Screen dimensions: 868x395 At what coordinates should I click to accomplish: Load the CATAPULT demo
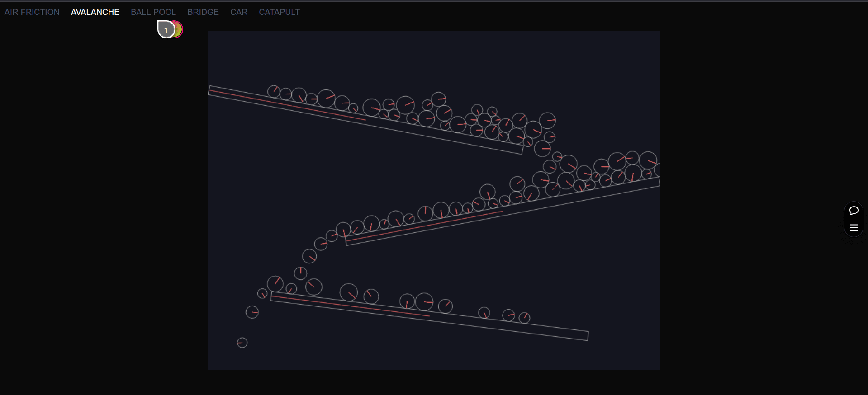(279, 12)
